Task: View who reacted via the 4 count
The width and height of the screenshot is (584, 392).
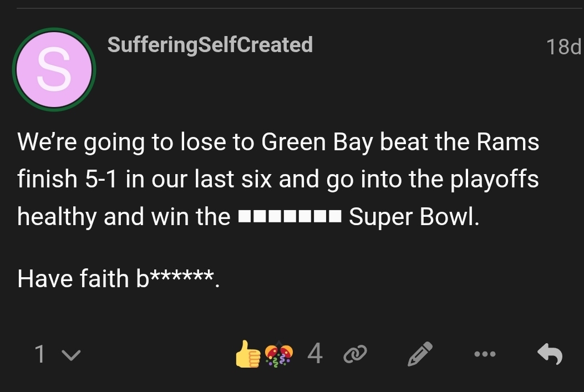Action: point(314,353)
